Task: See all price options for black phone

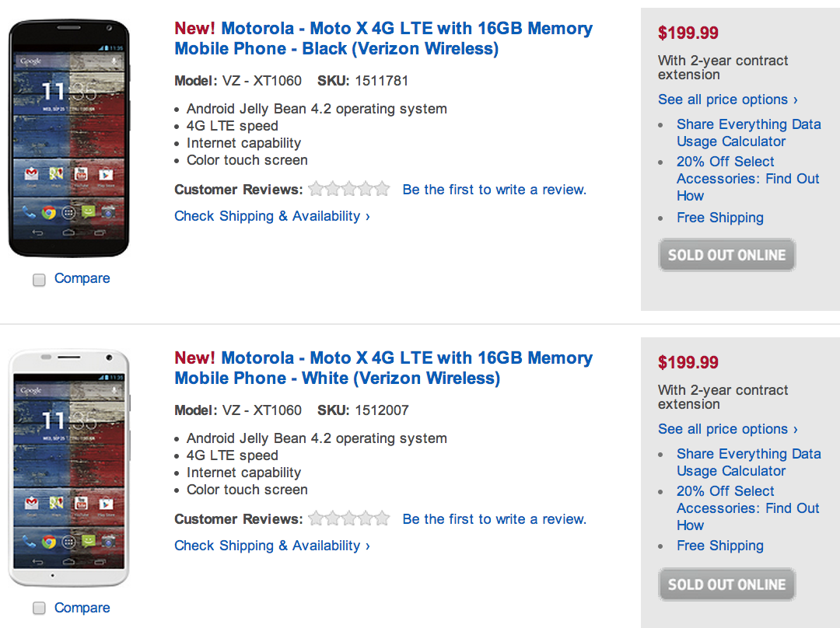Action: click(x=727, y=99)
